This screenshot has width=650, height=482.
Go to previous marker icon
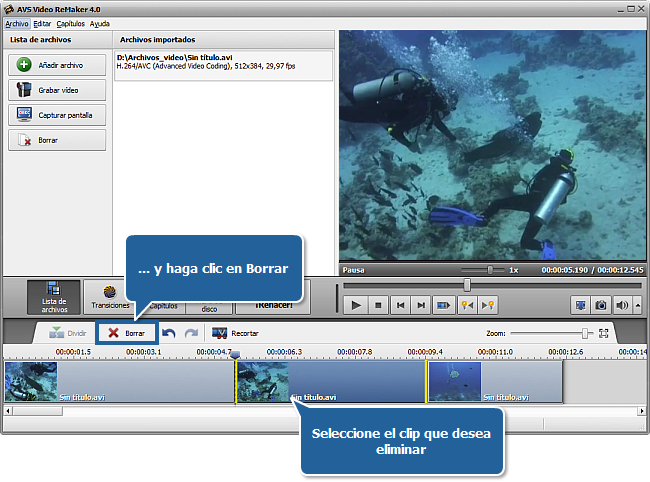coord(467,305)
